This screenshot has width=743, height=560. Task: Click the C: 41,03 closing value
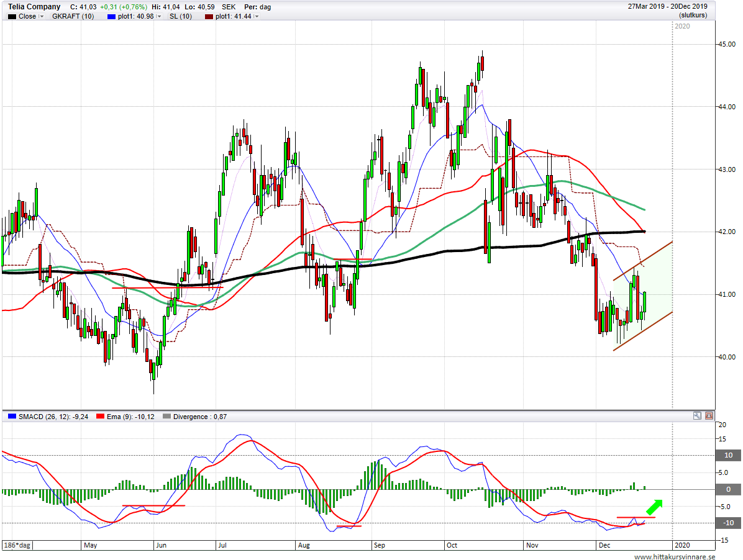tap(83, 7)
